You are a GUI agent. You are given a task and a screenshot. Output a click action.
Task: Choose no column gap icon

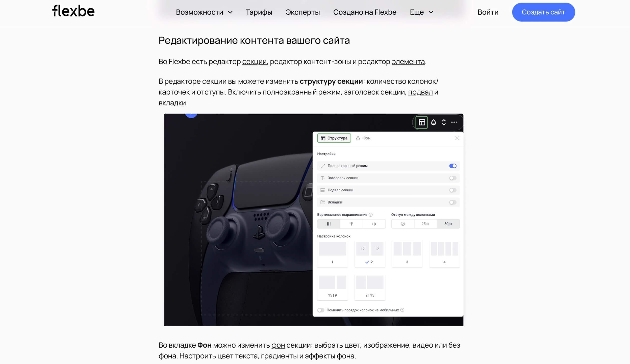tap(403, 224)
